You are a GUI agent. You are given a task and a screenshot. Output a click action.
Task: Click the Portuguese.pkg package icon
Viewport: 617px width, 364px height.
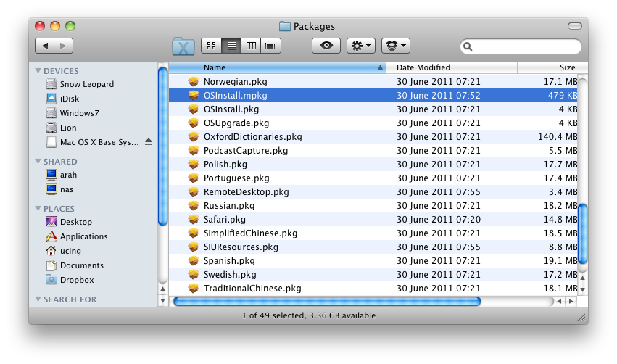[x=193, y=178]
